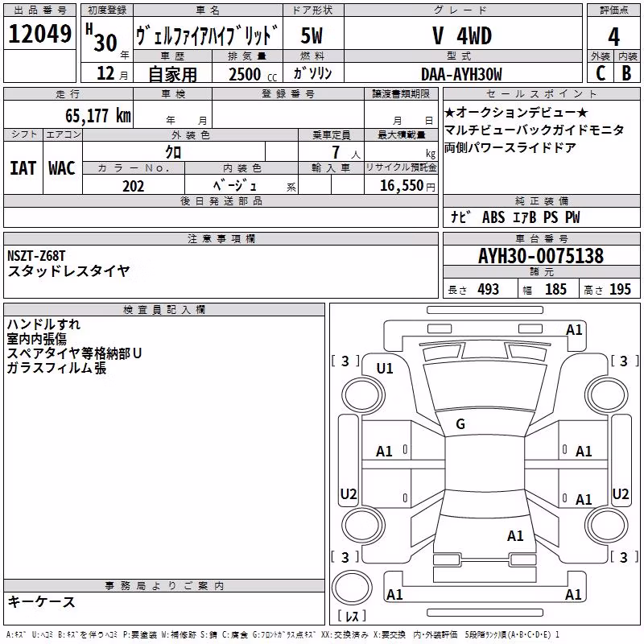Image resolution: width=644 pixels, height=644 pixels.
Task: Click 両側パワースライドドア line
Action: [510, 147]
